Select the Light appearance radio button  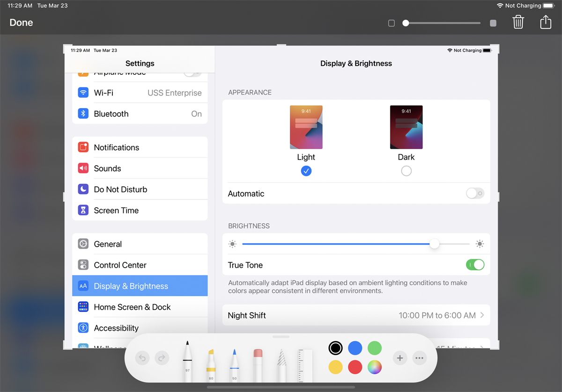(306, 171)
